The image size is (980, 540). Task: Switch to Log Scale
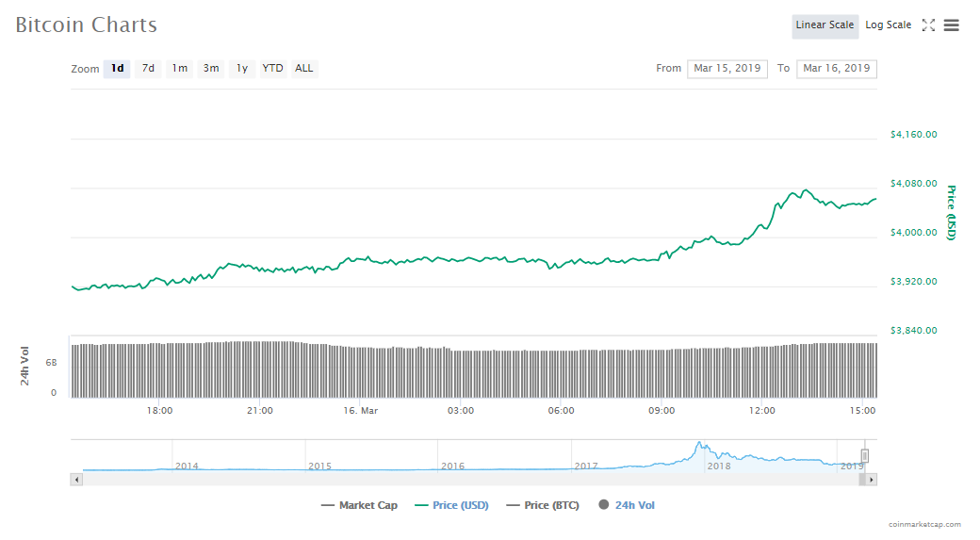pyautogui.click(x=889, y=25)
